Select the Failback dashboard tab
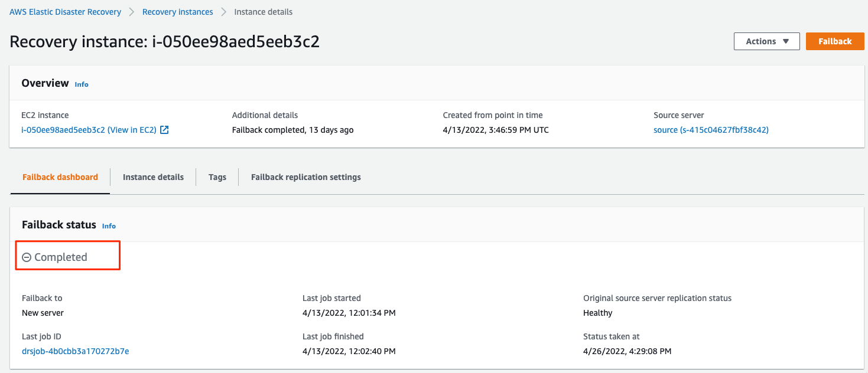 point(60,177)
